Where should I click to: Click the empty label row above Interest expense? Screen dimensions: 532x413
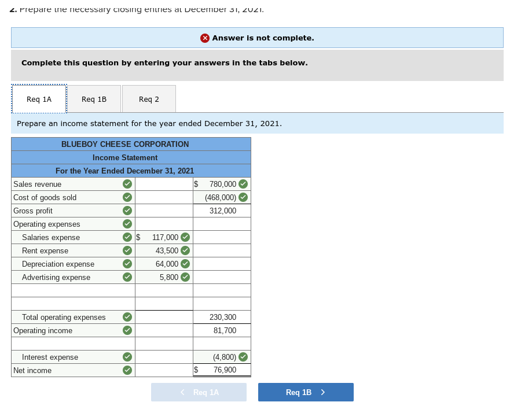pyautogui.click(x=74, y=344)
